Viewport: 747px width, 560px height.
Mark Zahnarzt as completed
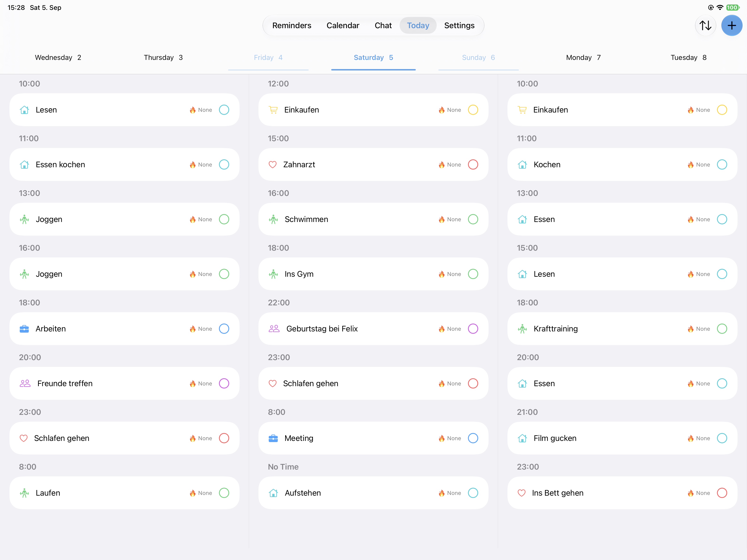pos(473,164)
